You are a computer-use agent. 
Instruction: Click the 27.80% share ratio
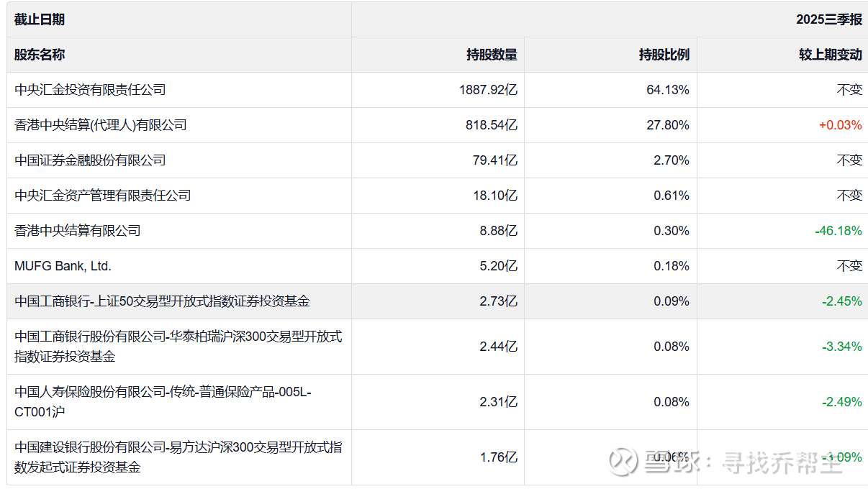coord(668,125)
